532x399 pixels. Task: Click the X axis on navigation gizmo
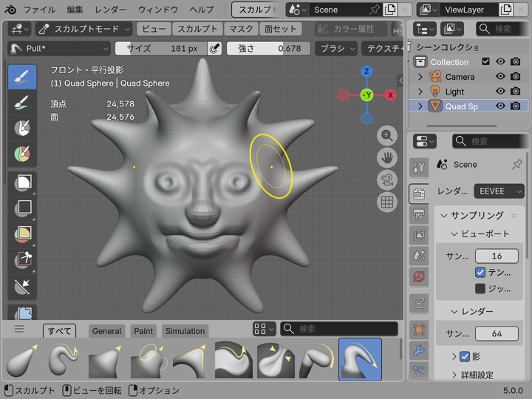(x=391, y=95)
